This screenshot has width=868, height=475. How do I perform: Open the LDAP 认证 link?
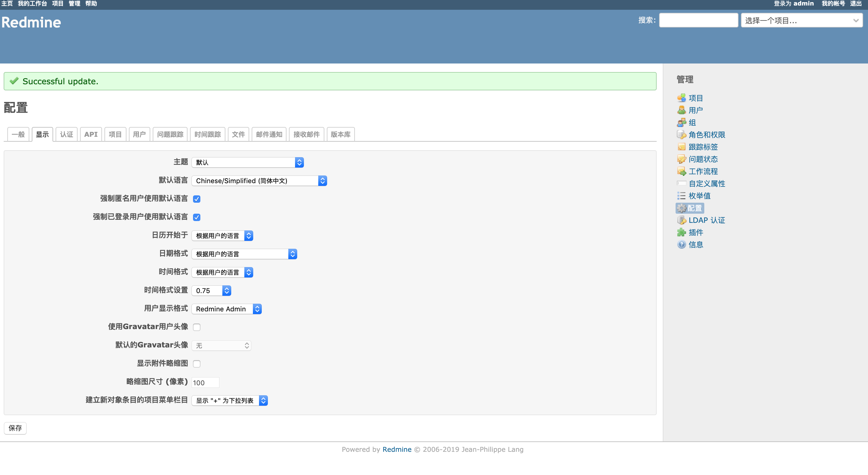point(706,220)
